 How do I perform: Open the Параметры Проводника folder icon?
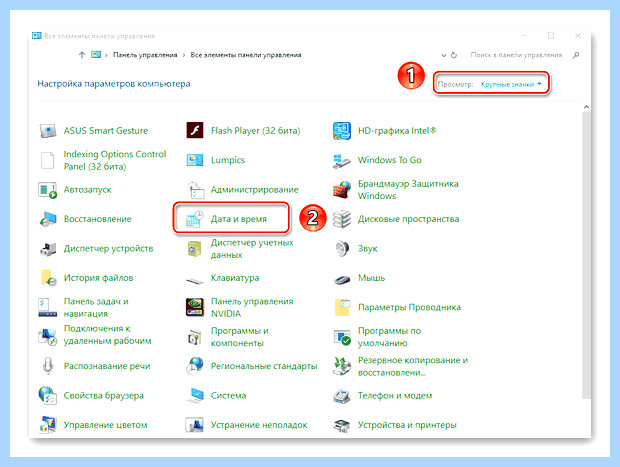click(342, 307)
